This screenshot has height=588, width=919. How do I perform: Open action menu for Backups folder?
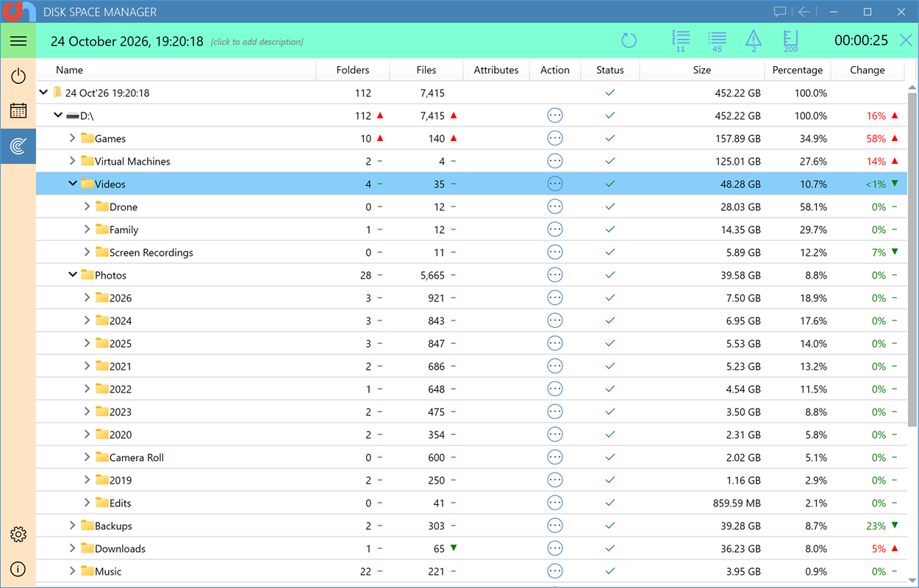click(x=555, y=526)
